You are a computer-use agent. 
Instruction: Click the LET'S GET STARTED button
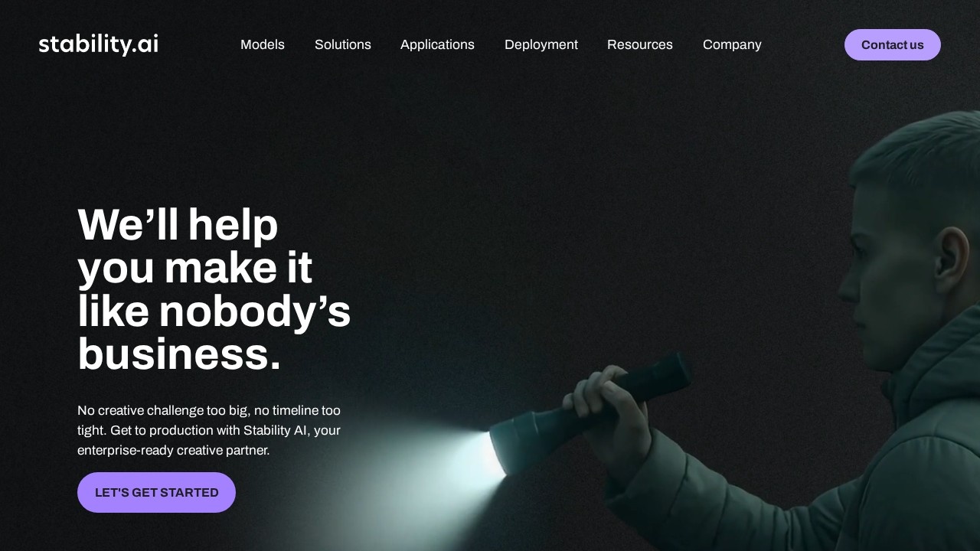point(156,492)
